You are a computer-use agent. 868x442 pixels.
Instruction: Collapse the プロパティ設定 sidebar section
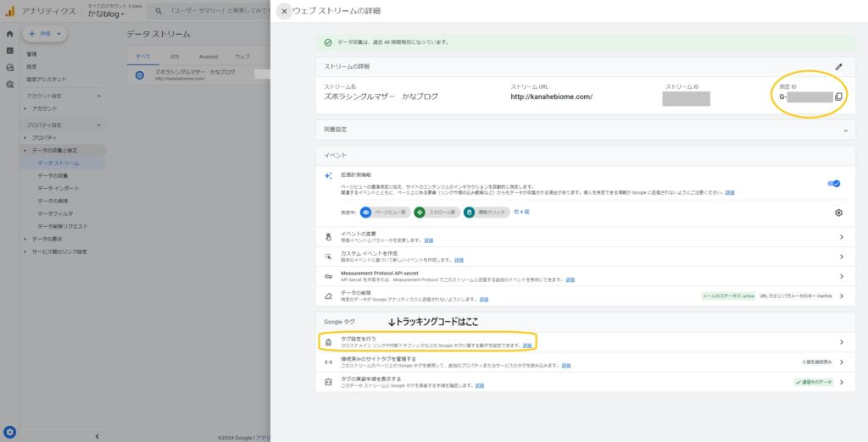(98, 124)
